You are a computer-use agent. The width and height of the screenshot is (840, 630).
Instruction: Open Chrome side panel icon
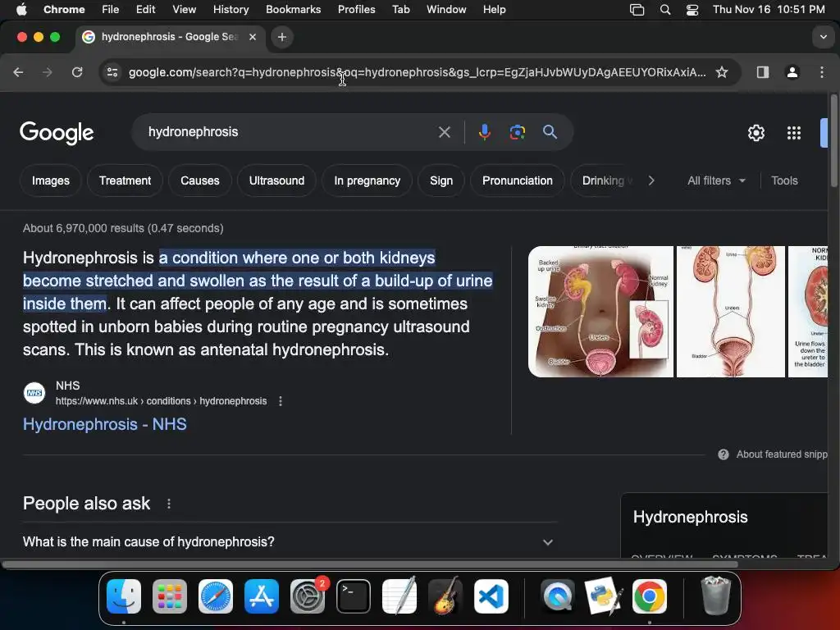pos(762,72)
